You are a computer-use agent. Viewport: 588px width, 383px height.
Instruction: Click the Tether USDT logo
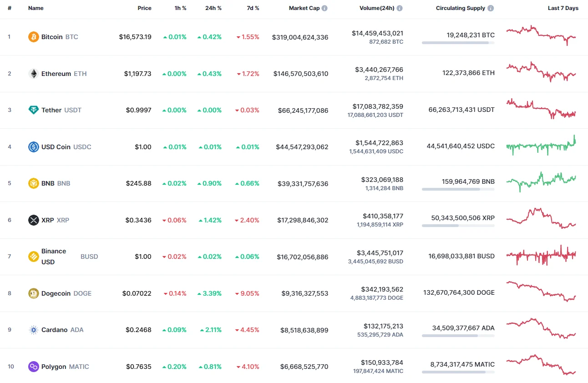click(x=33, y=110)
